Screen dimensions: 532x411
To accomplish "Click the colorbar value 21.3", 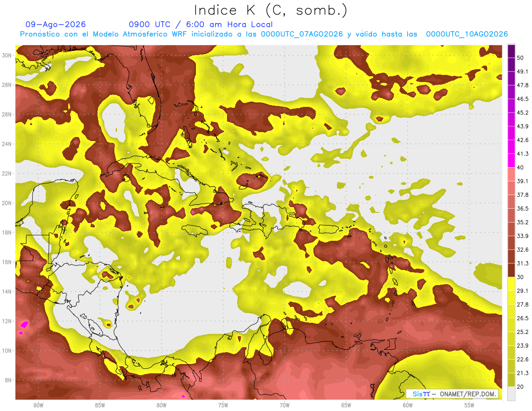I will (523, 373).
